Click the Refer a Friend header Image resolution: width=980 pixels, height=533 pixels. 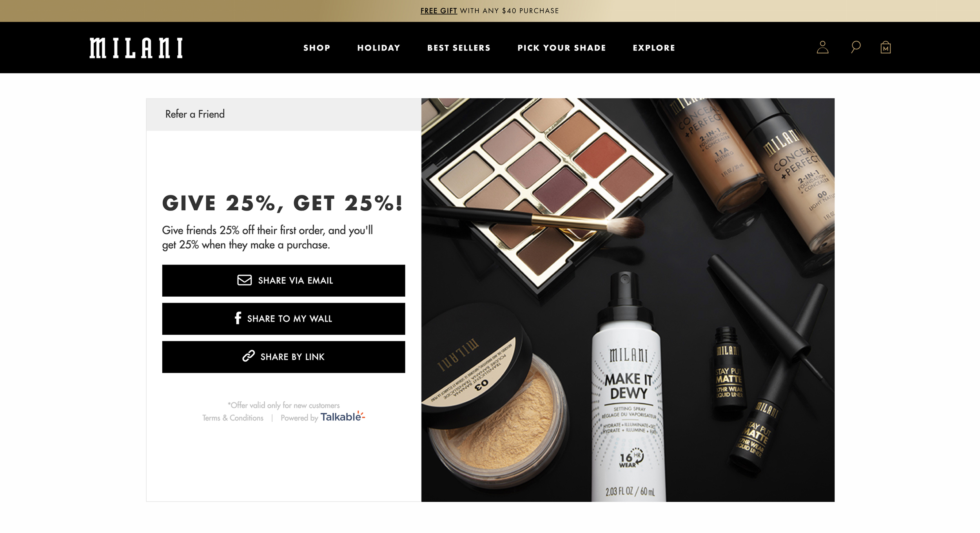click(195, 114)
